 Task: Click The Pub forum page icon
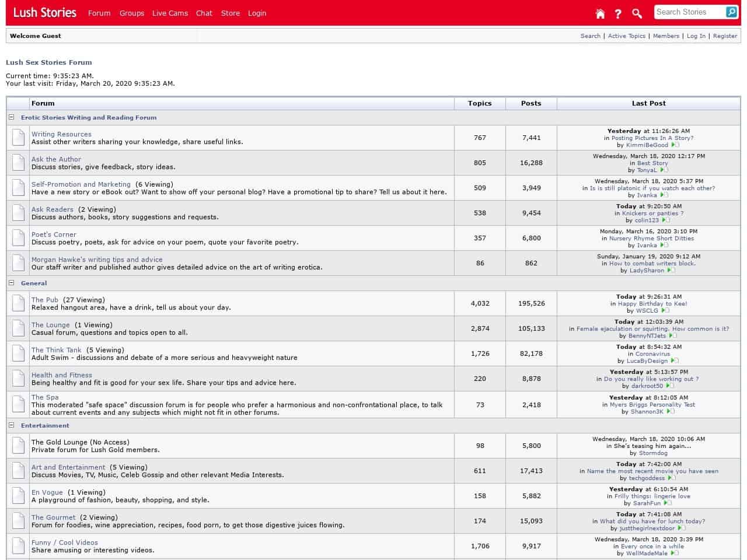click(18, 303)
